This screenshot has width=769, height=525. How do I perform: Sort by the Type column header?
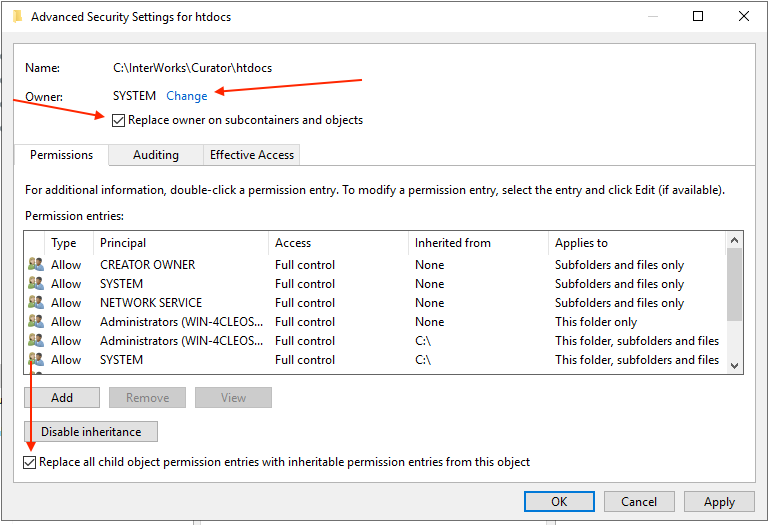tap(68, 243)
